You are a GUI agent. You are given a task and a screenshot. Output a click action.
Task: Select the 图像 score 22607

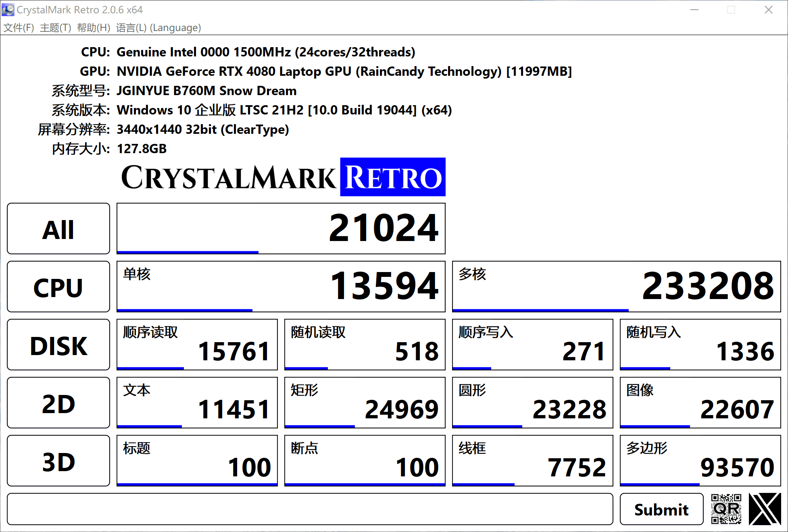click(700, 403)
